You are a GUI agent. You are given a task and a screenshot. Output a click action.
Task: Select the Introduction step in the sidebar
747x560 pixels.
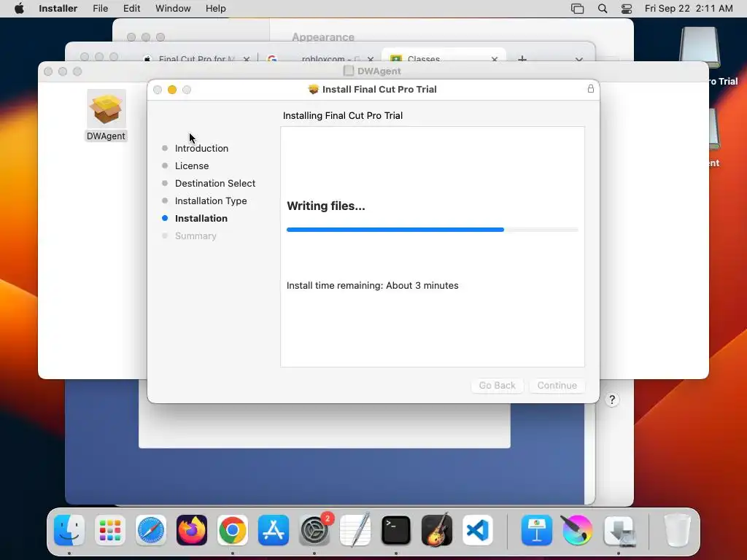(201, 148)
